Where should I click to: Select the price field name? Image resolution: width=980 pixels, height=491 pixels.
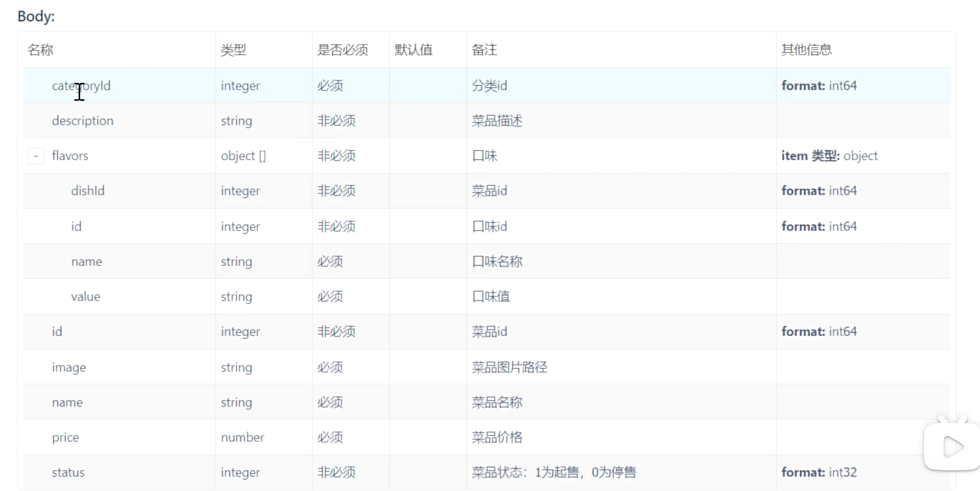[x=65, y=437]
